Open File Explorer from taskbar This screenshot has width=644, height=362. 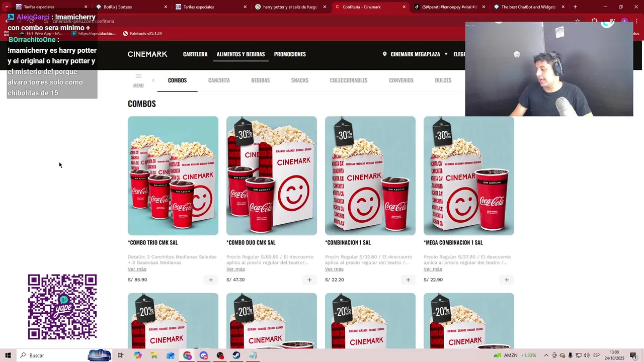click(154, 355)
